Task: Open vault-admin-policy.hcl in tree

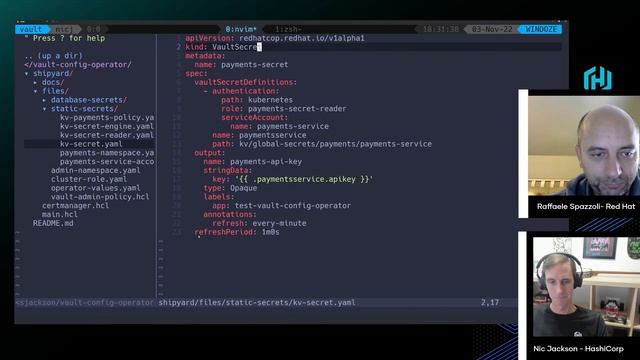Action: [100, 197]
